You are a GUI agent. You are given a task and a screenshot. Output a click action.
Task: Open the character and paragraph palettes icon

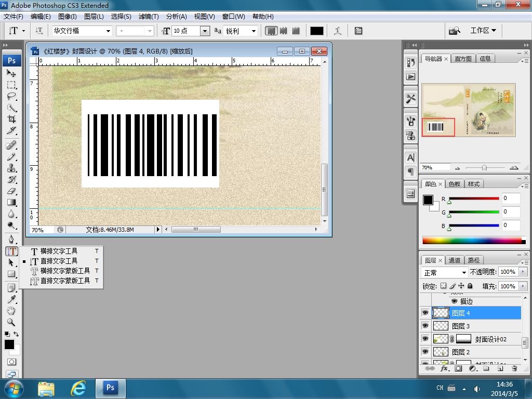click(x=358, y=31)
